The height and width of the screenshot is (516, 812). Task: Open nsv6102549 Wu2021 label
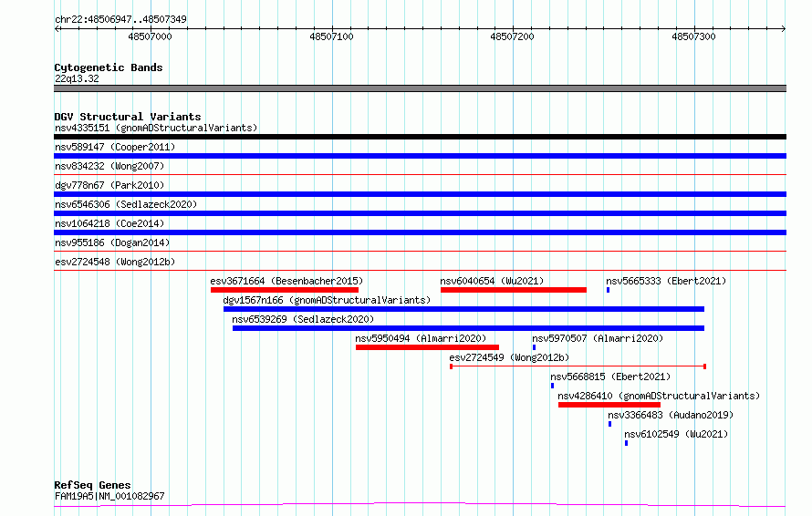tap(676, 434)
